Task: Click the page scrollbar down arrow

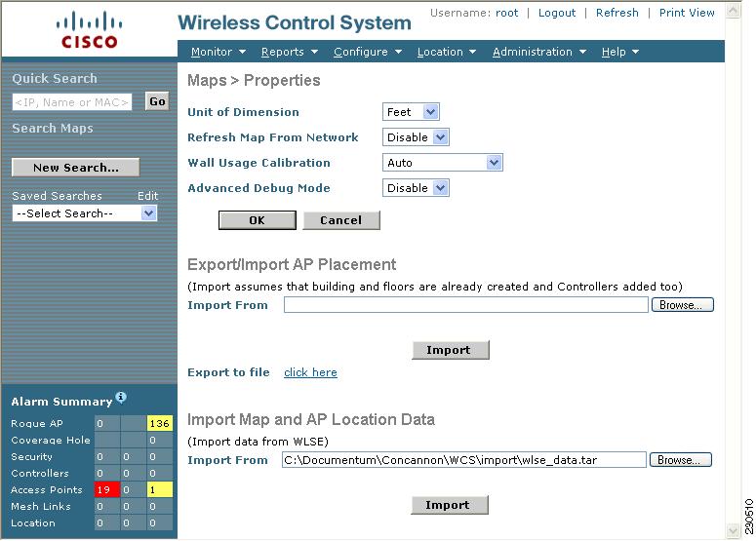Action: (733, 531)
